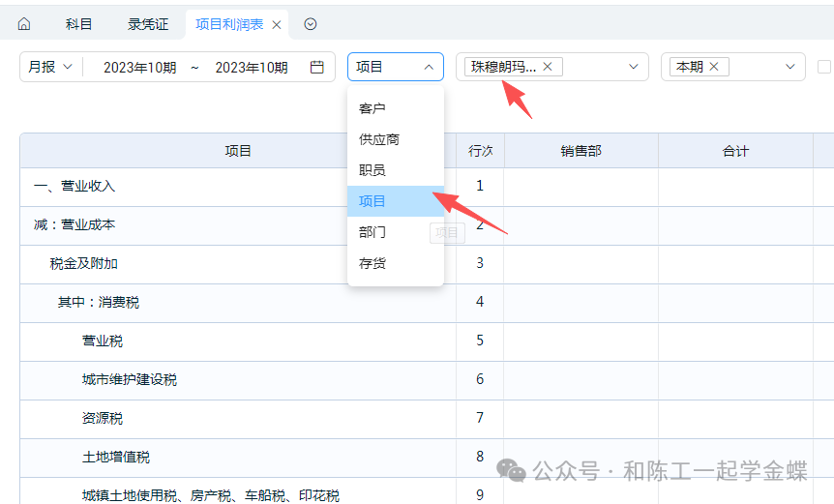Toggle the checkbox right of 本期 dropdown

pos(824,67)
